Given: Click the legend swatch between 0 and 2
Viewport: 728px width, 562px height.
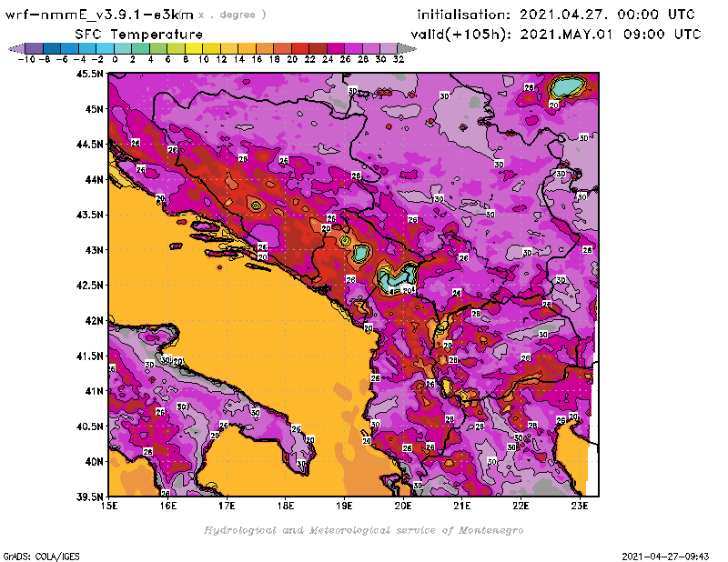Looking at the screenshot, I should pos(123,49).
